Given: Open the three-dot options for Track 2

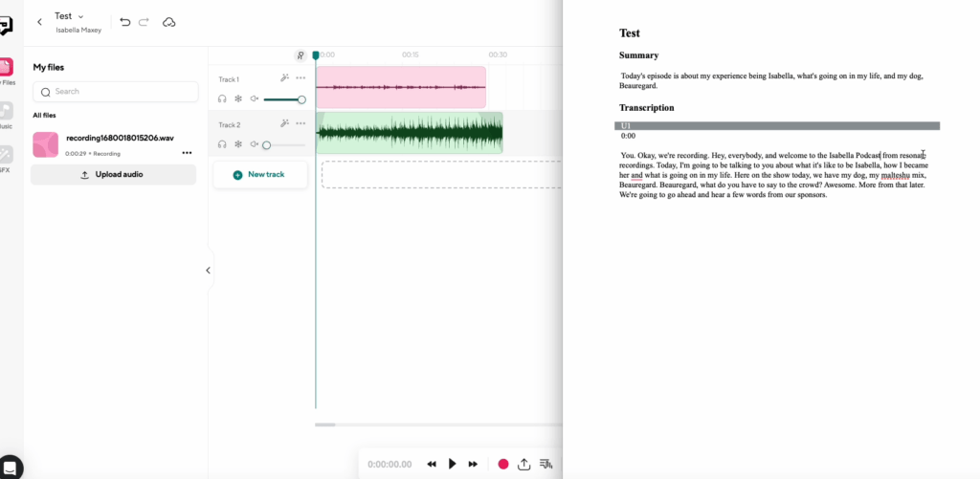Looking at the screenshot, I should pos(301,123).
